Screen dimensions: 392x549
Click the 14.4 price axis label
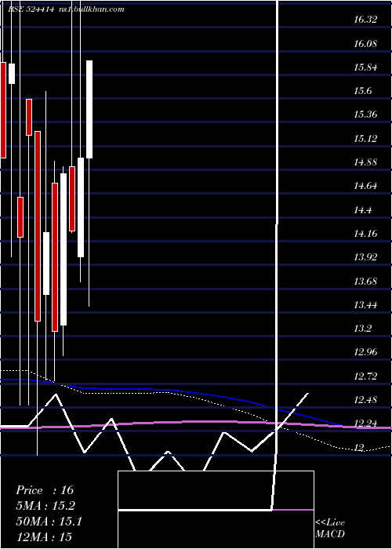pos(362,209)
